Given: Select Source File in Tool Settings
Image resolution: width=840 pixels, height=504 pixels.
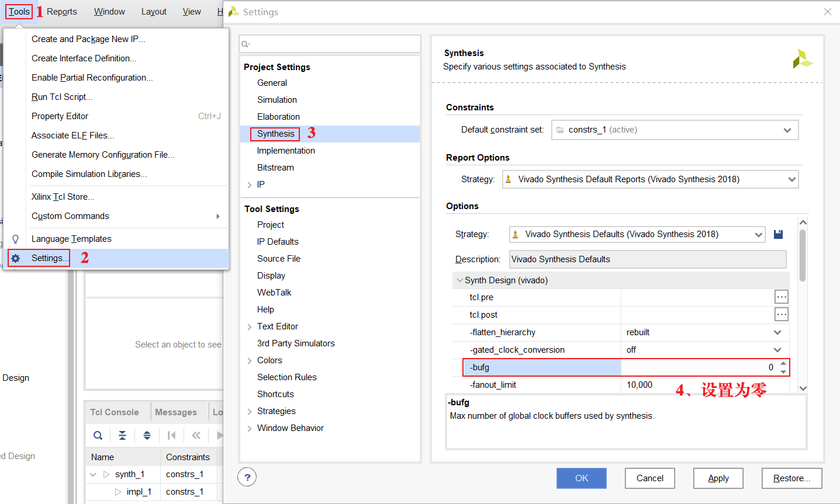Looking at the screenshot, I should 279,259.
